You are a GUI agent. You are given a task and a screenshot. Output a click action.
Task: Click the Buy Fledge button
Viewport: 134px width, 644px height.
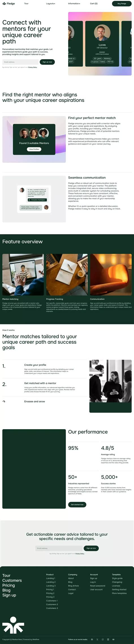pyautogui.click(x=122, y=4)
